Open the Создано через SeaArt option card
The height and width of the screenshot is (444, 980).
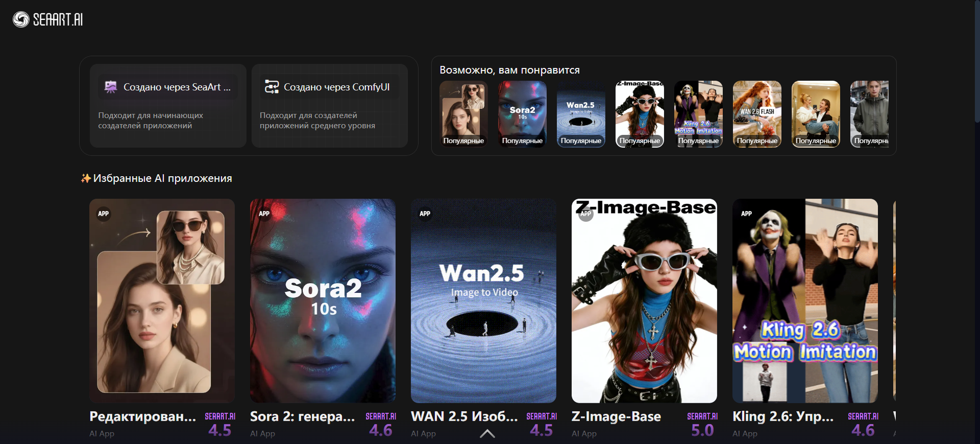tap(168, 106)
